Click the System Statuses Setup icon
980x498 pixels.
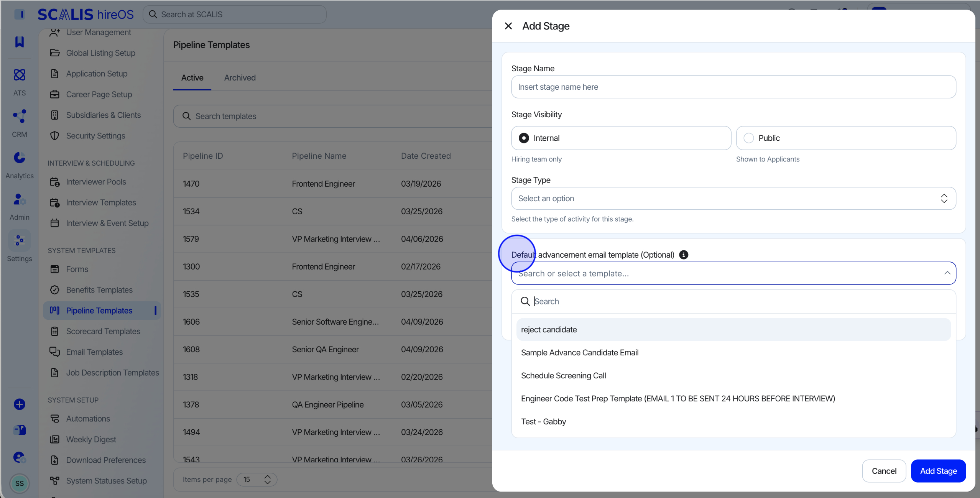tap(55, 481)
